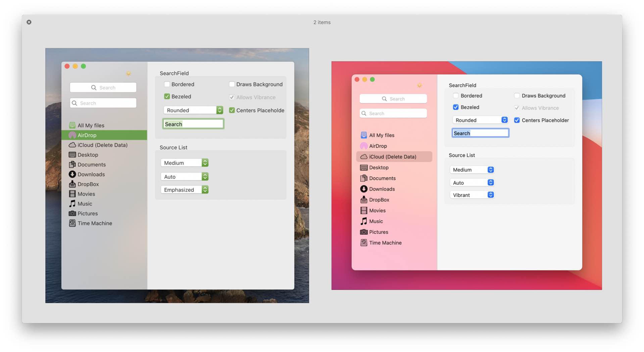Screen dimensions: 644x352
Task: Click centered Search field in left window sidebar
Action: tap(103, 87)
